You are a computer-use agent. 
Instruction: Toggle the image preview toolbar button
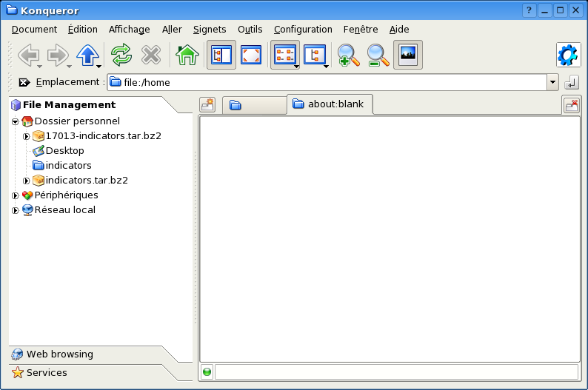click(408, 55)
